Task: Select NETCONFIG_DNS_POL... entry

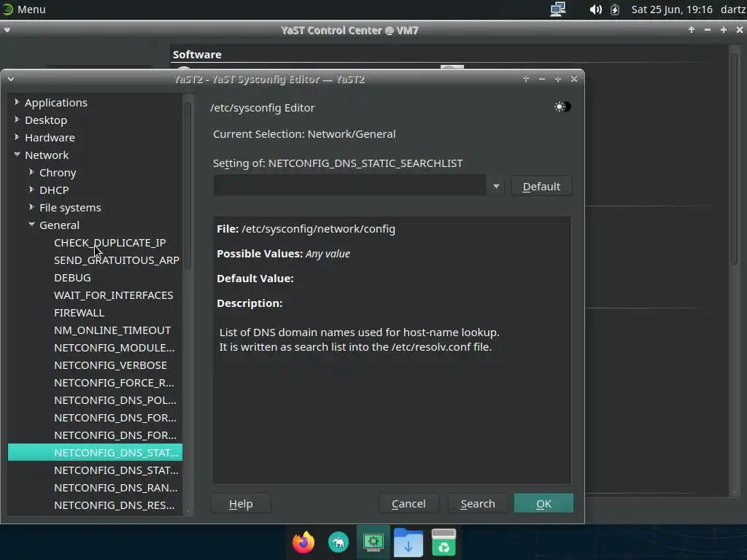Action: tap(115, 400)
